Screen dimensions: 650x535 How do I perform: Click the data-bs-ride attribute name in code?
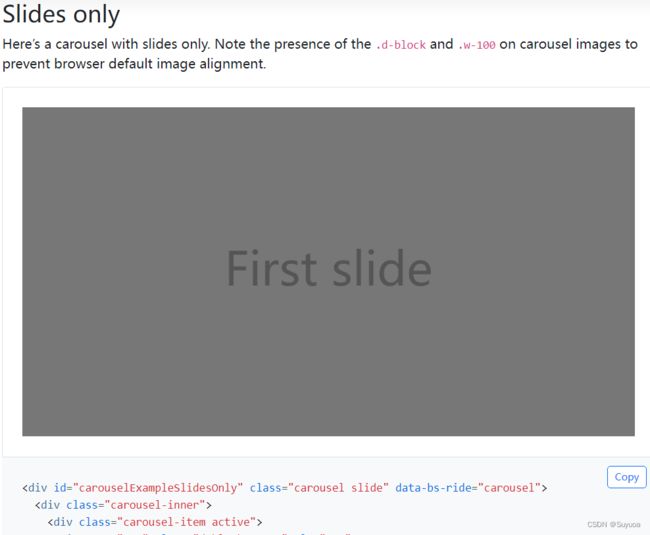click(x=433, y=488)
